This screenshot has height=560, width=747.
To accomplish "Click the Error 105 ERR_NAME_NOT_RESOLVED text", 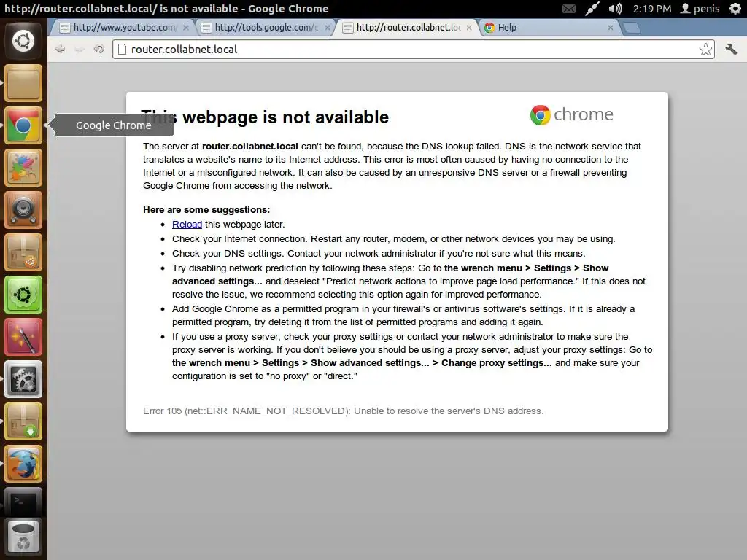I will pyautogui.click(x=343, y=411).
